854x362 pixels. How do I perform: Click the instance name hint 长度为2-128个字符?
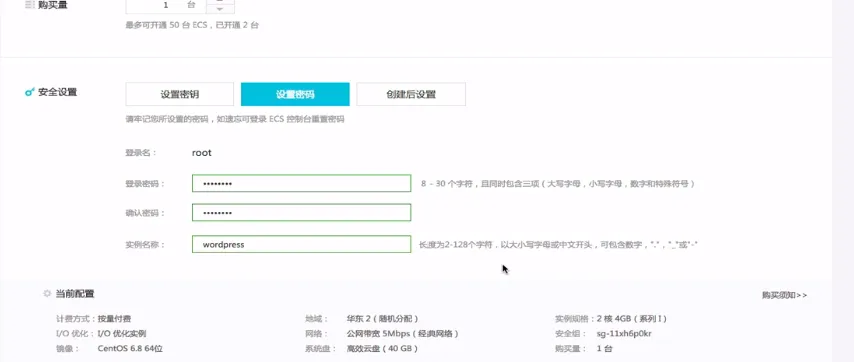click(455, 245)
